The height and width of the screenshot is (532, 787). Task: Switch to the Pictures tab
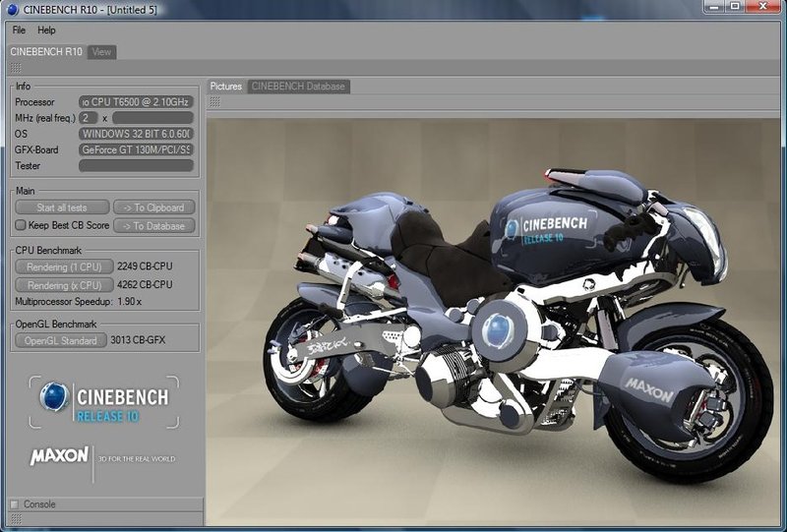click(x=226, y=87)
